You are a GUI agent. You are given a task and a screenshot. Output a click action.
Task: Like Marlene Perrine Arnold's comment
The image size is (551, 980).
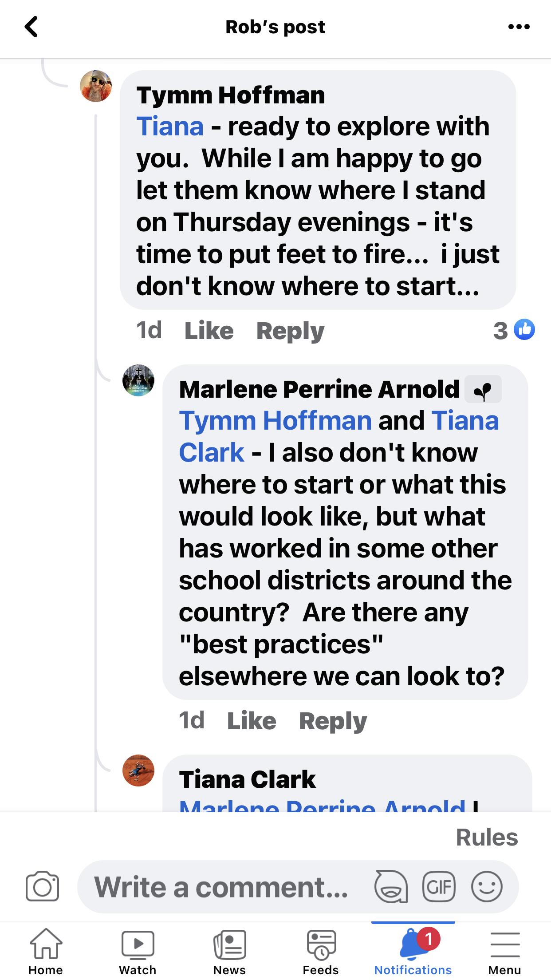tap(252, 720)
